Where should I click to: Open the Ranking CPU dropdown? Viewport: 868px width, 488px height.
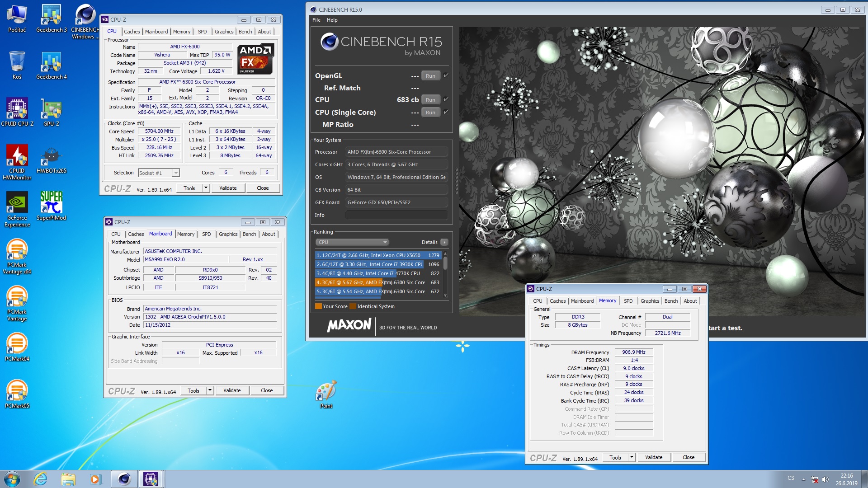tap(352, 242)
